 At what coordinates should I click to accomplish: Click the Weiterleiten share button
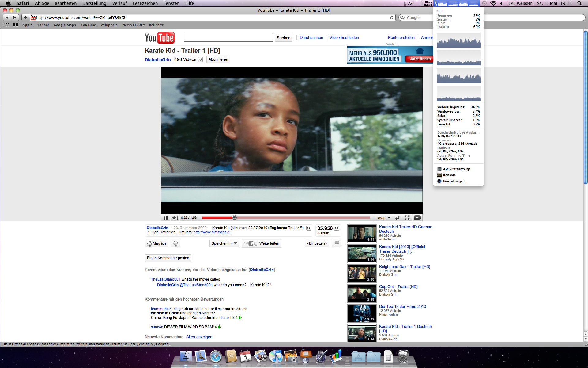(262, 243)
